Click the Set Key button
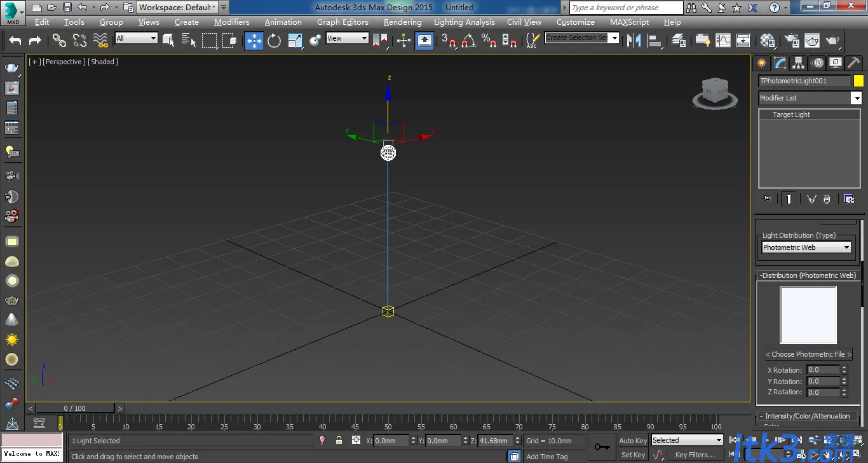Image resolution: width=868 pixels, height=463 pixels. [x=633, y=455]
